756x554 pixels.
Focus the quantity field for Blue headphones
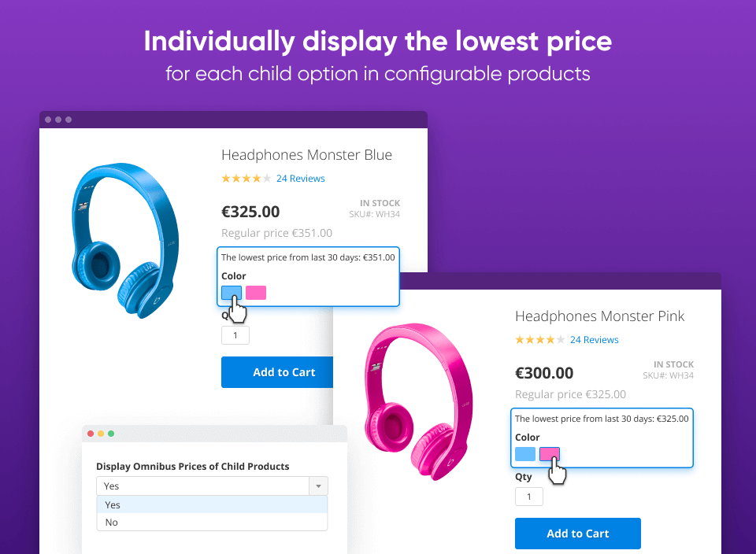[235, 335]
